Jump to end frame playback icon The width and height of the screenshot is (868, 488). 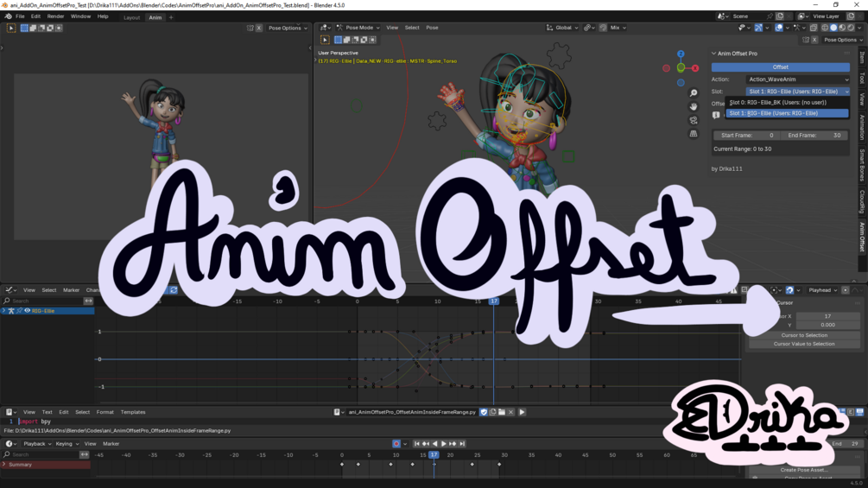pos(462,444)
